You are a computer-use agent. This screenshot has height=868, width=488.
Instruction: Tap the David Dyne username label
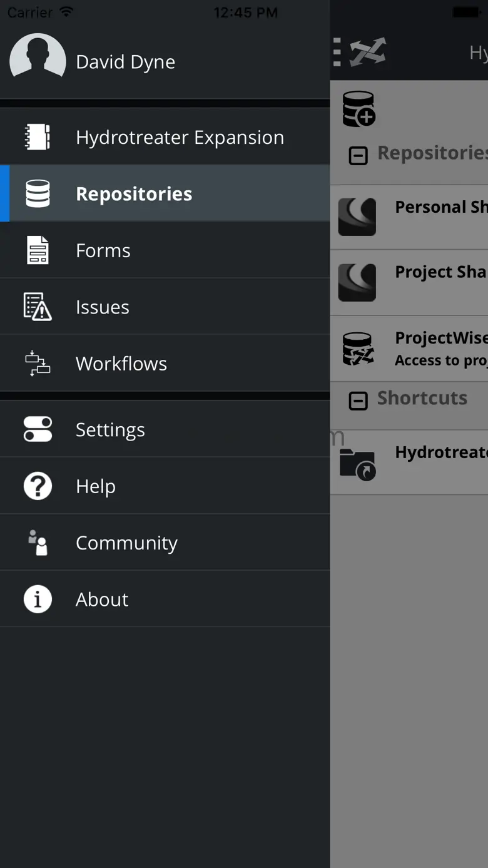[x=125, y=62]
